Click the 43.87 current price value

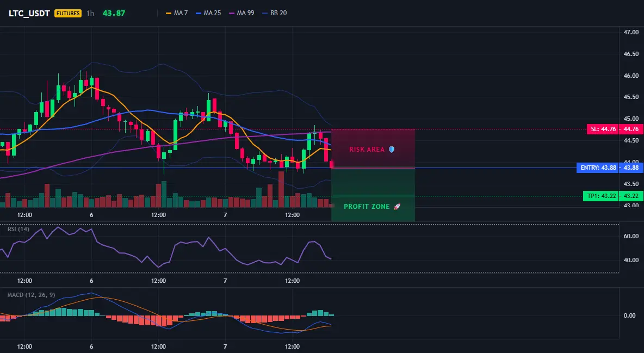[114, 13]
